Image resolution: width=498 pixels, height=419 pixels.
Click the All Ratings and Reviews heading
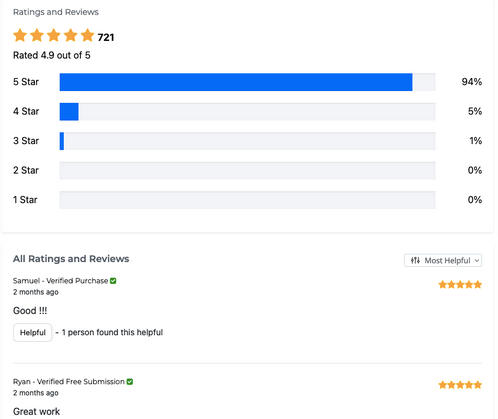coord(71,259)
